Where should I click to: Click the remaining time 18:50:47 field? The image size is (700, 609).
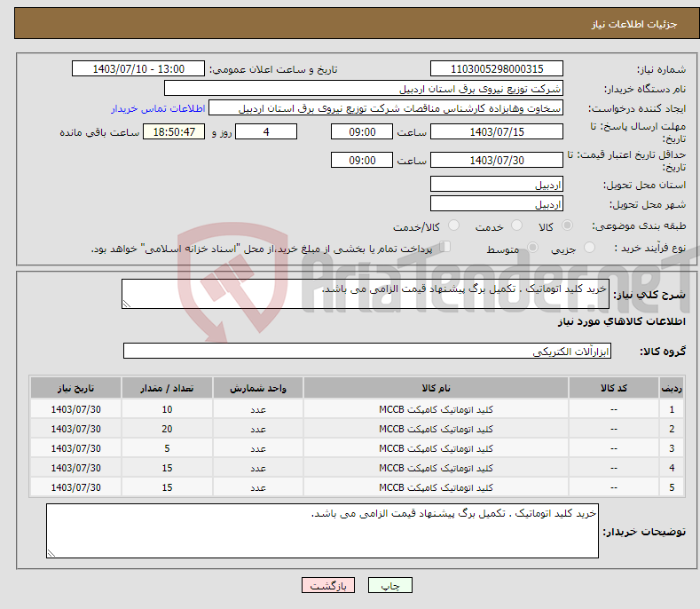[174, 131]
